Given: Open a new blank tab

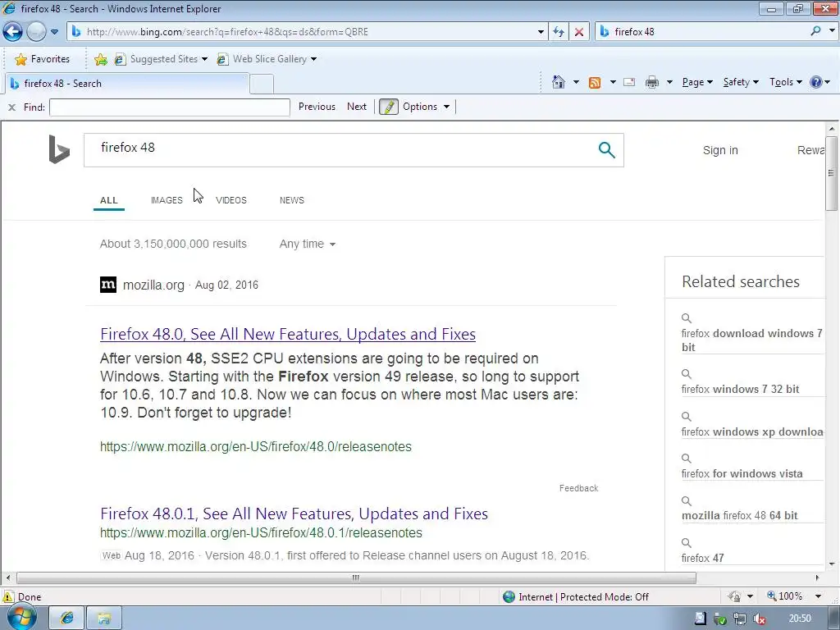Looking at the screenshot, I should click(x=262, y=84).
